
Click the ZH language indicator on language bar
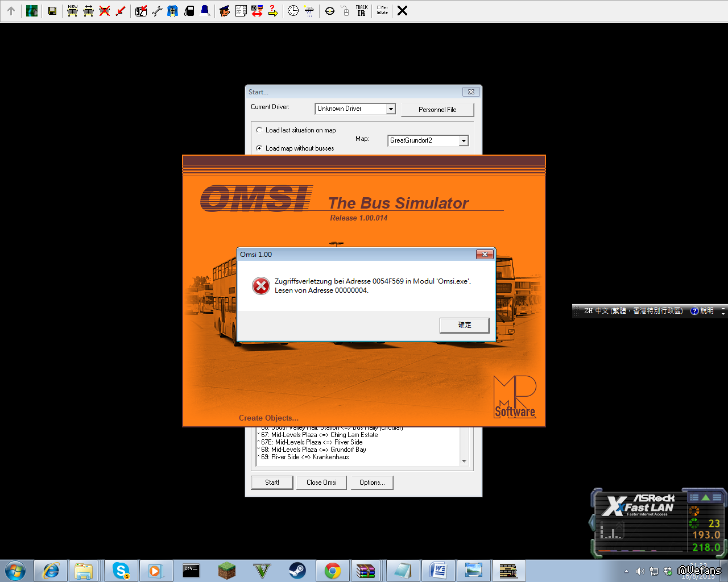[588, 311]
